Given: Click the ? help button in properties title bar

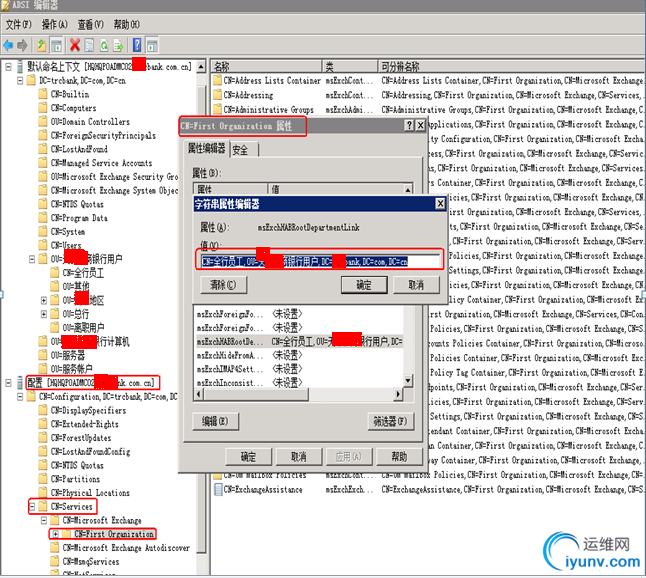Looking at the screenshot, I should point(409,126).
